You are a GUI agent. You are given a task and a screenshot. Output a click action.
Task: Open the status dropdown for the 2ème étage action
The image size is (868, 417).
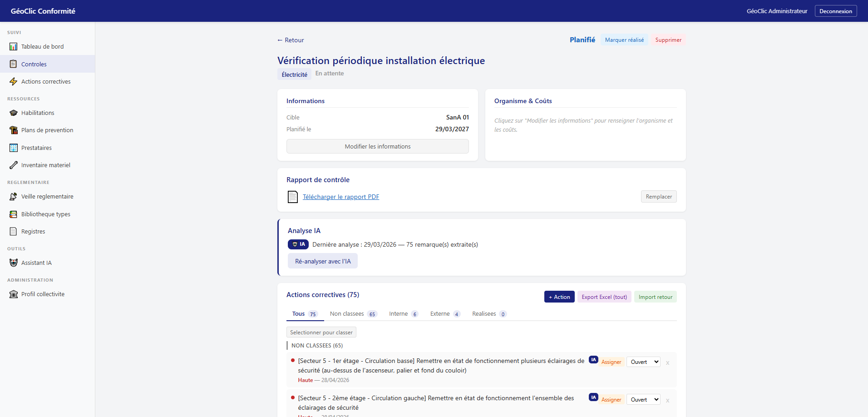(x=643, y=400)
